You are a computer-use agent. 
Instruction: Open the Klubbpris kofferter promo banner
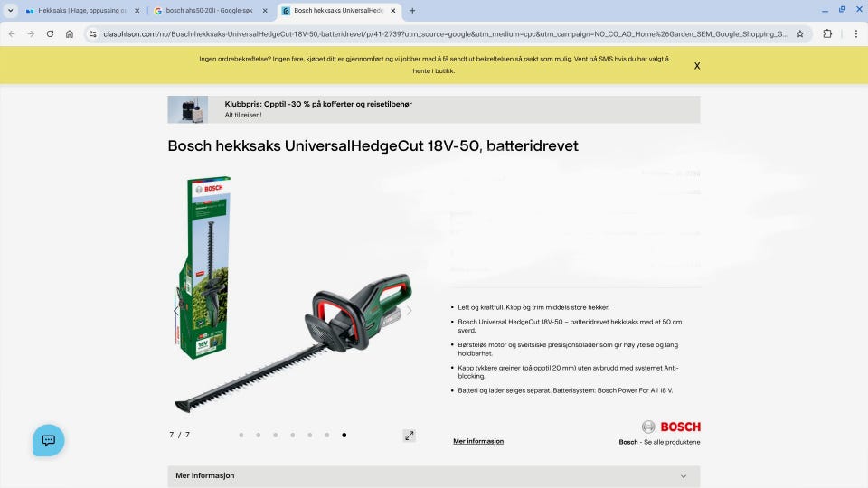[433, 109]
